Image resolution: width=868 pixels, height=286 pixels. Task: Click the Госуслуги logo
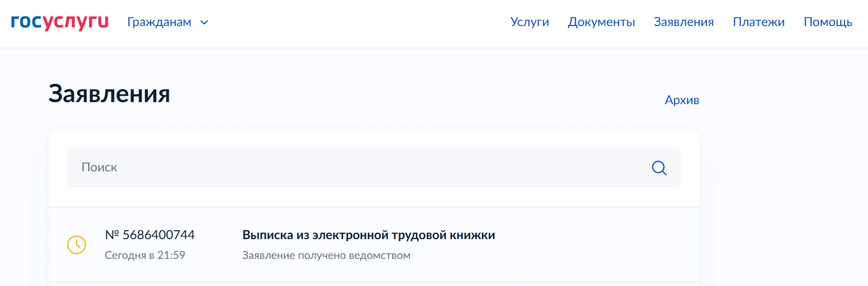[x=59, y=22]
